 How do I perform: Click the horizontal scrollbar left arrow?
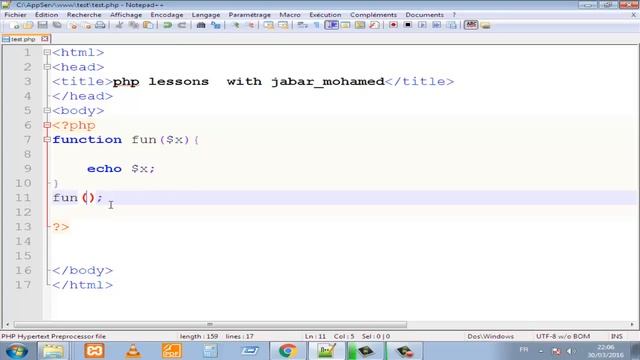coord(7,324)
